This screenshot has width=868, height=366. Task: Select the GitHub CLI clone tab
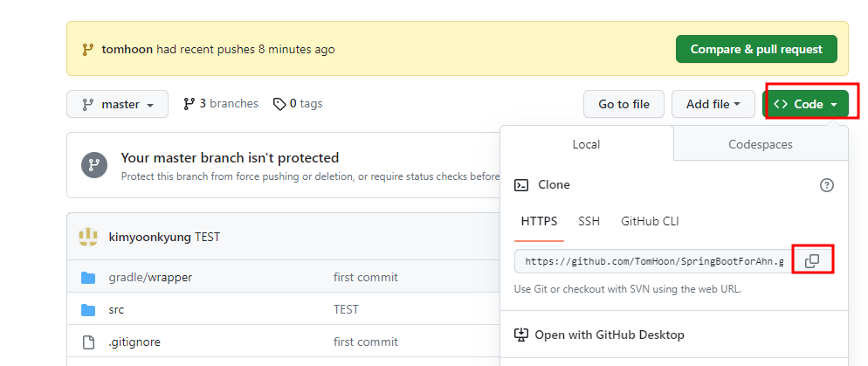point(650,222)
